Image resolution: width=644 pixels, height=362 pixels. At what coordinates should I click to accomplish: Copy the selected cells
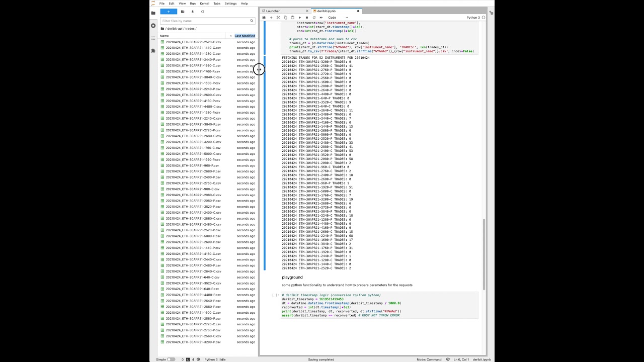[x=285, y=18]
